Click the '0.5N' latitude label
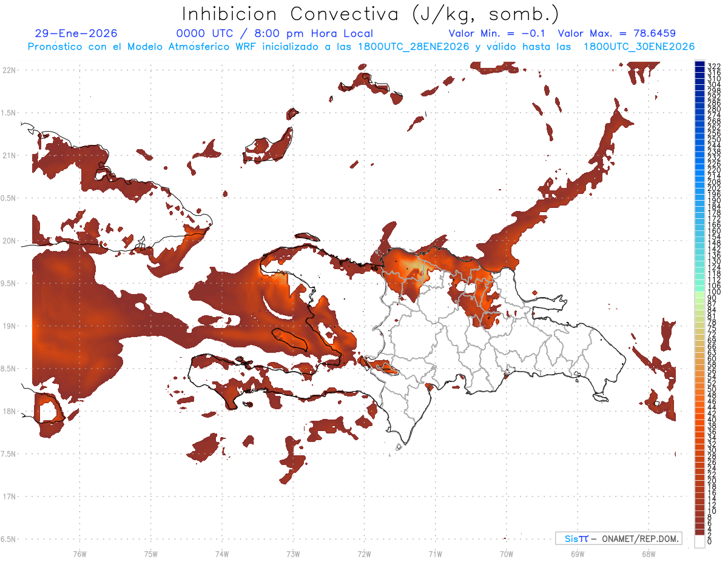Screen dimensions: 728x562 (9, 198)
